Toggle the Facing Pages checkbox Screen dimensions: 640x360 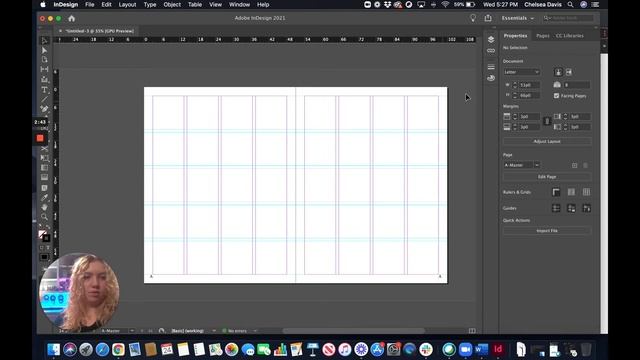coord(556,96)
